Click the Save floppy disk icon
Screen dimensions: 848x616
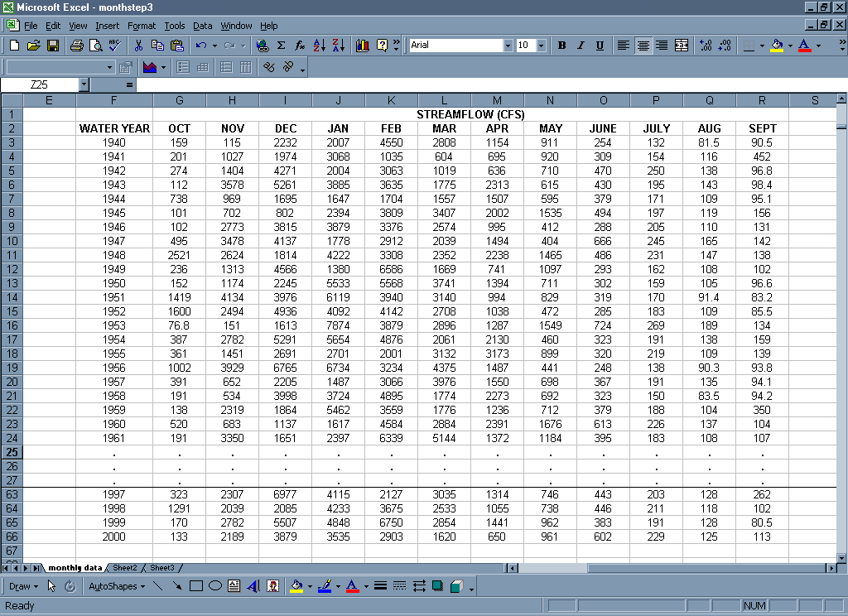coord(52,46)
